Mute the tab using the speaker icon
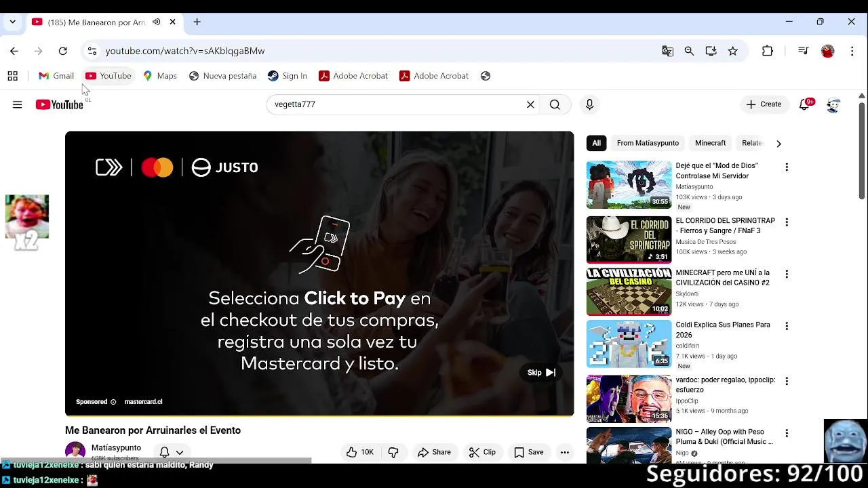Viewport: 868px width, 488px height. pyautogui.click(x=157, y=22)
